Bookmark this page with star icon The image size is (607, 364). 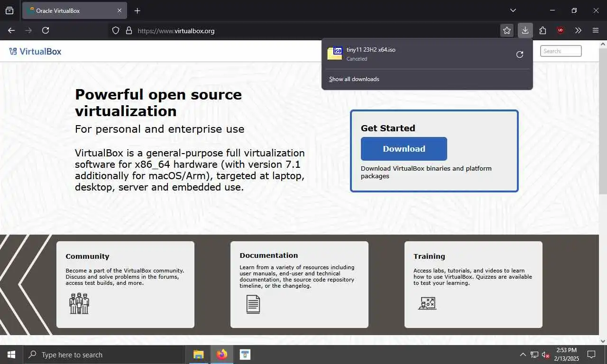(x=507, y=30)
